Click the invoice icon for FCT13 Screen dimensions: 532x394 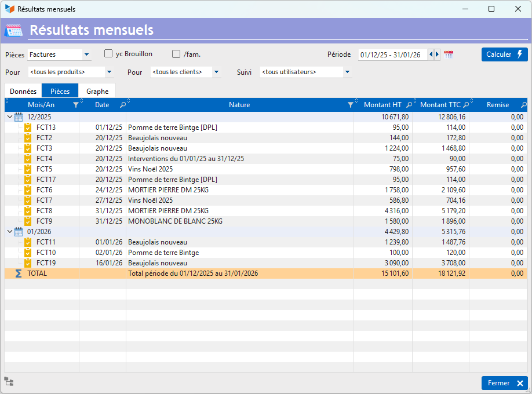tap(28, 127)
